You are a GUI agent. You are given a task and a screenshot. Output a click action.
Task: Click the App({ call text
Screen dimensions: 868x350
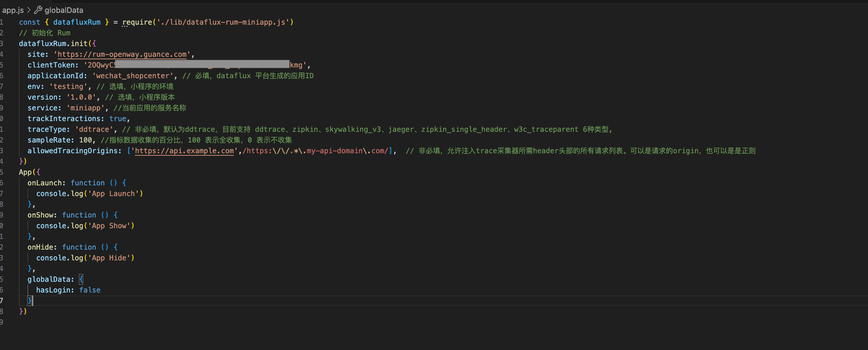tap(30, 172)
